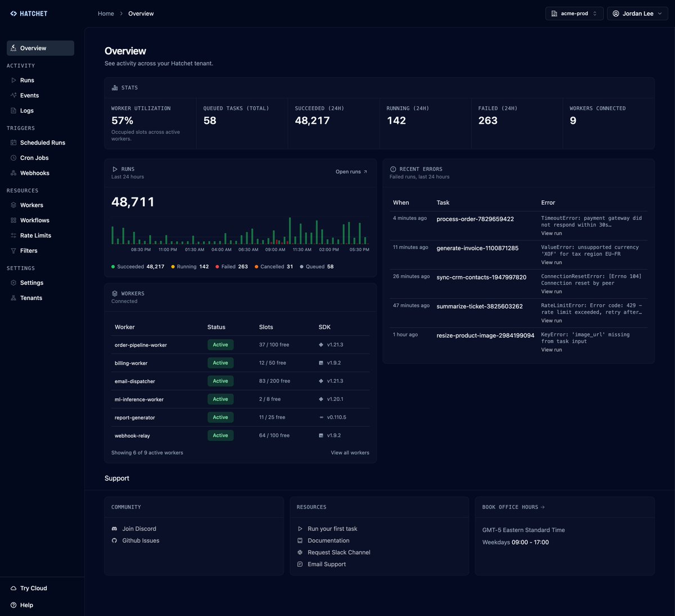The image size is (675, 616).
Task: View run for summarize-ticket-3825603262
Action: click(551, 321)
